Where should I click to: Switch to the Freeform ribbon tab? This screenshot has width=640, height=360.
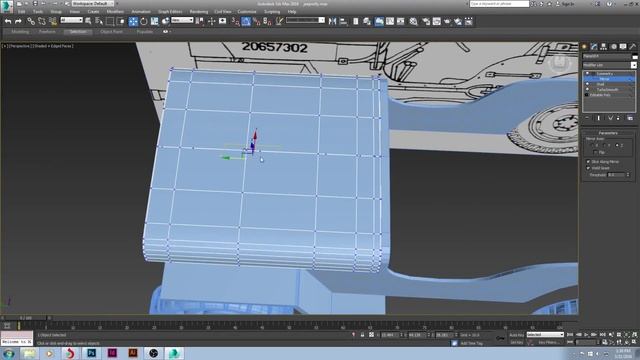(47, 31)
